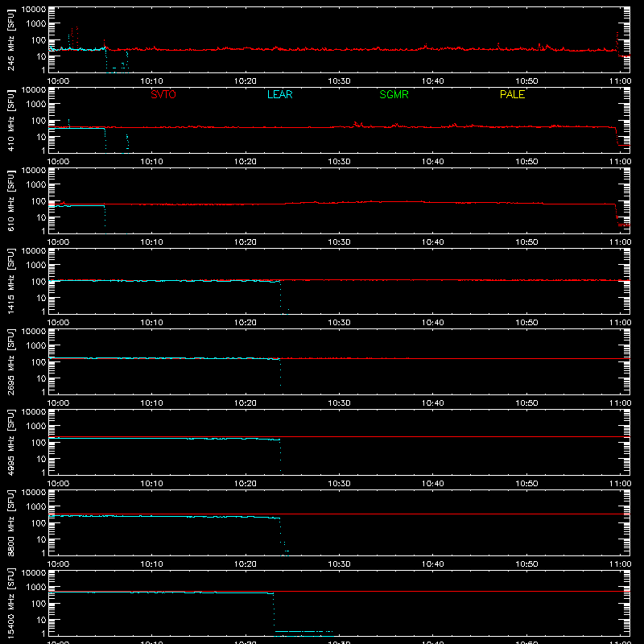Click the 10:20 tick label under the 410 MHz plot

(246, 162)
